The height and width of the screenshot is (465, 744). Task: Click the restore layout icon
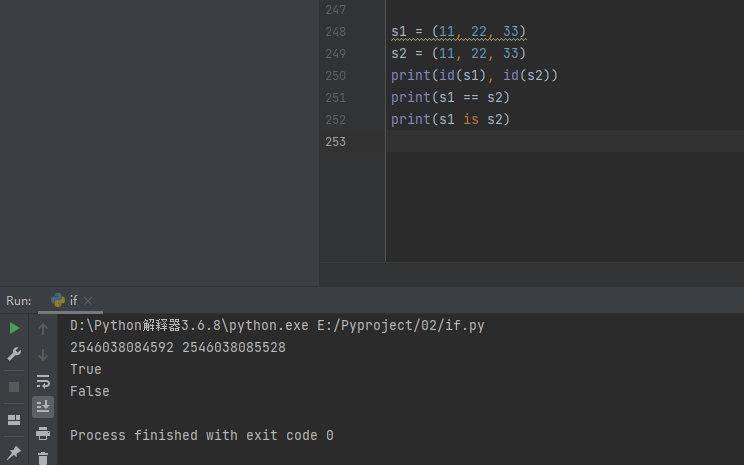pyautogui.click(x=14, y=420)
